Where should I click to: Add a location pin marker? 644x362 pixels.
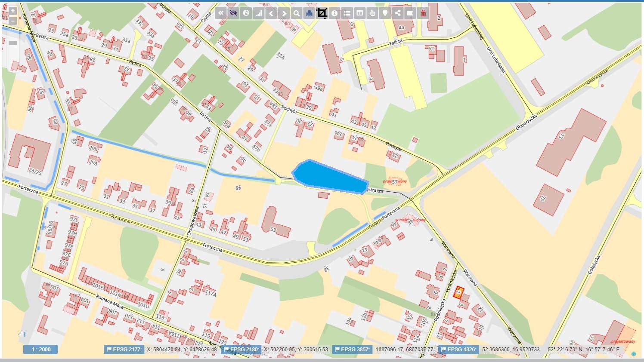click(x=385, y=13)
